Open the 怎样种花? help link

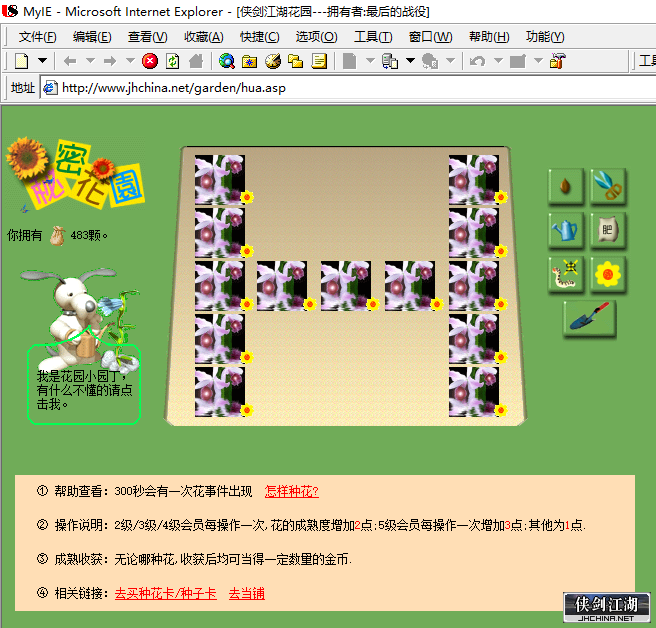[x=292, y=491]
